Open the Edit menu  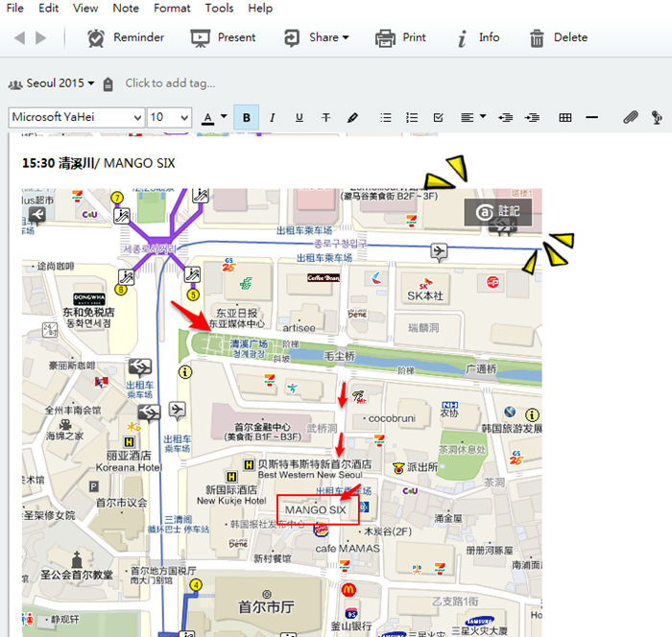click(x=48, y=8)
